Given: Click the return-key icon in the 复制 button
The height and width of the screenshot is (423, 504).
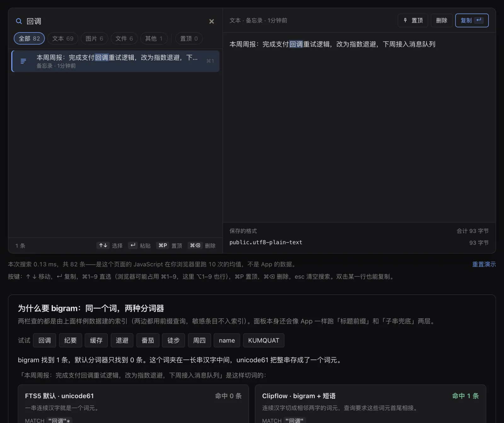Looking at the screenshot, I should pyautogui.click(x=479, y=20).
